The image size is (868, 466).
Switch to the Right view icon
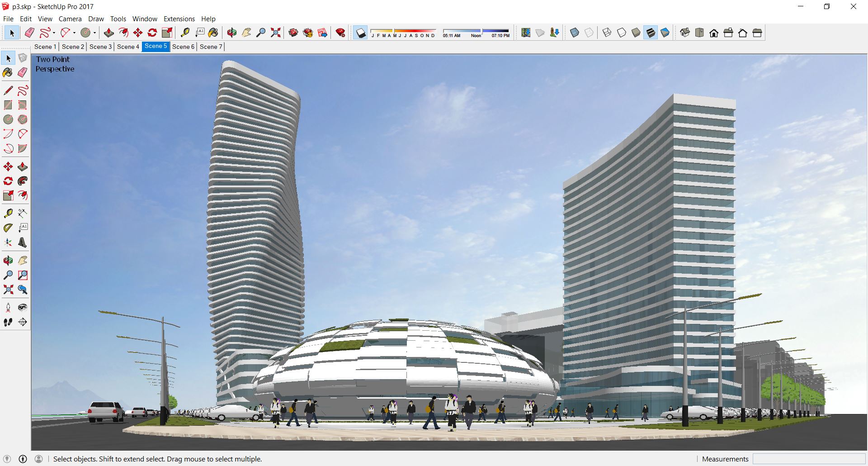click(x=728, y=33)
